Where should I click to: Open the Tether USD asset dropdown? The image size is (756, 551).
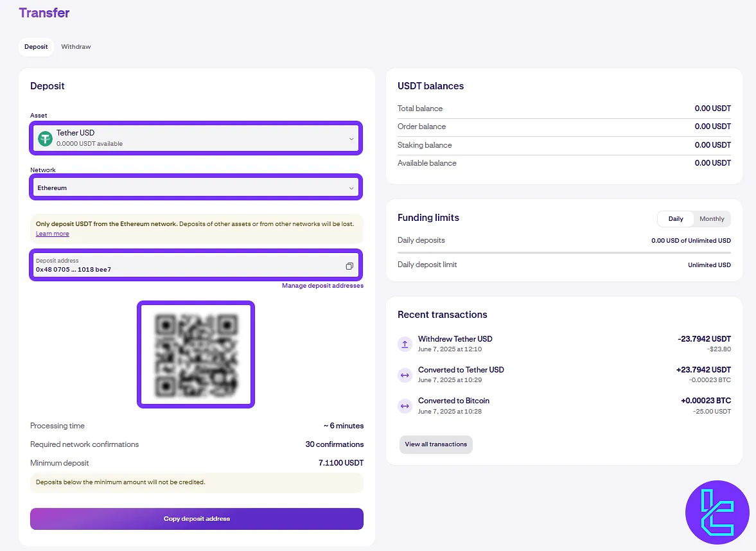point(196,138)
